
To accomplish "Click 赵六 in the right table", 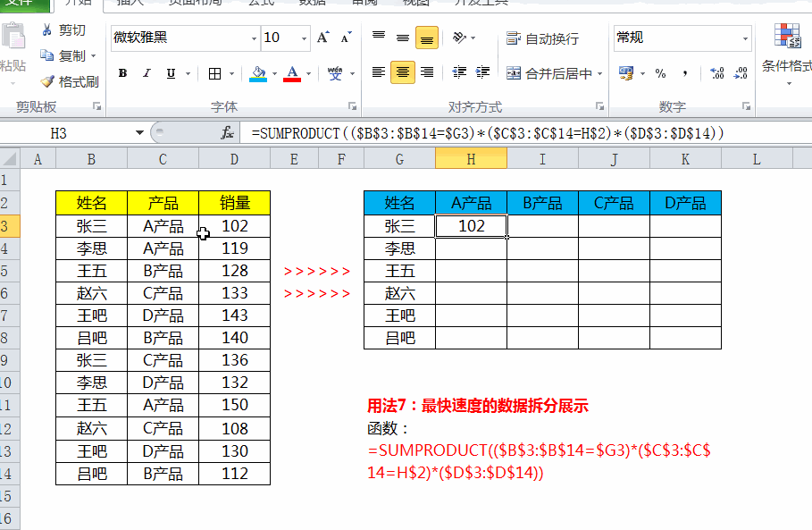I will pos(400,293).
